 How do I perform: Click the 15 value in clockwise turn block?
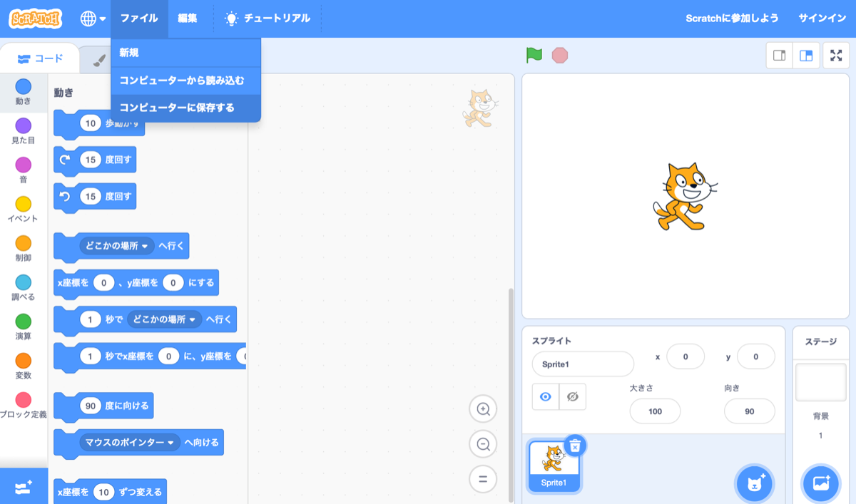coord(90,160)
